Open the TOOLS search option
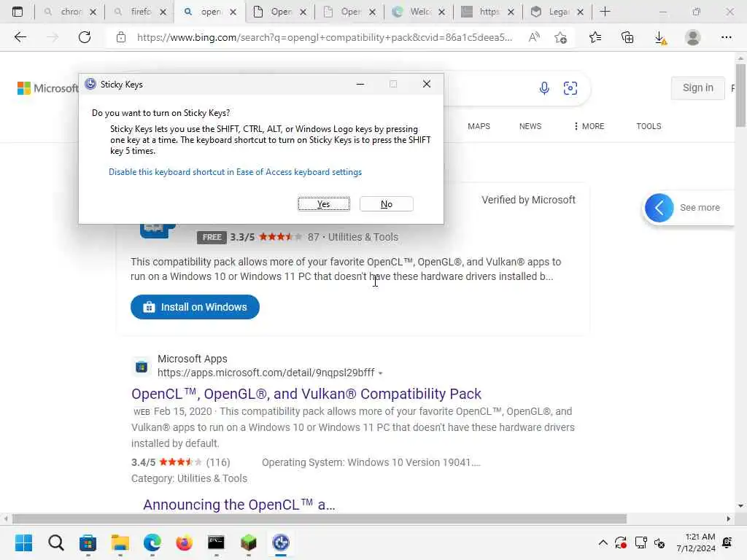 [649, 126]
